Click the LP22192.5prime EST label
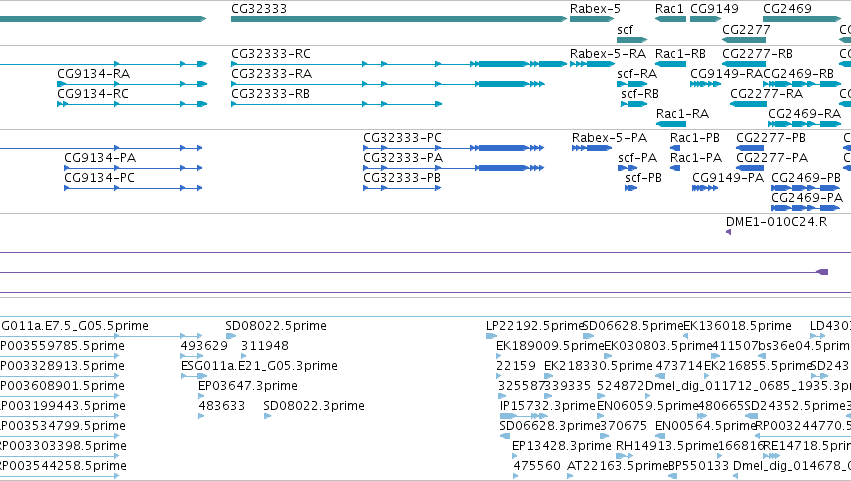Viewport: 851px width, 481px height. [x=535, y=326]
